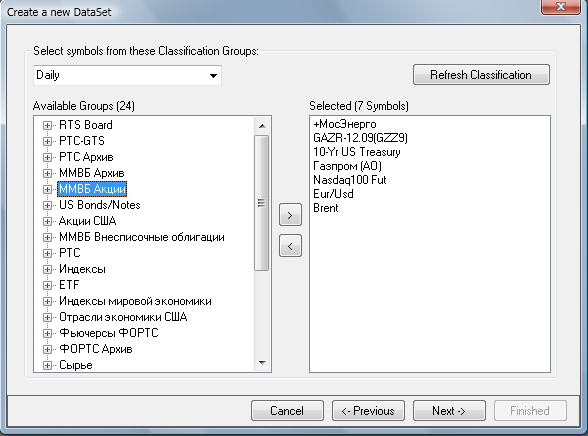Select the PTC Архив group label

pos(86,157)
